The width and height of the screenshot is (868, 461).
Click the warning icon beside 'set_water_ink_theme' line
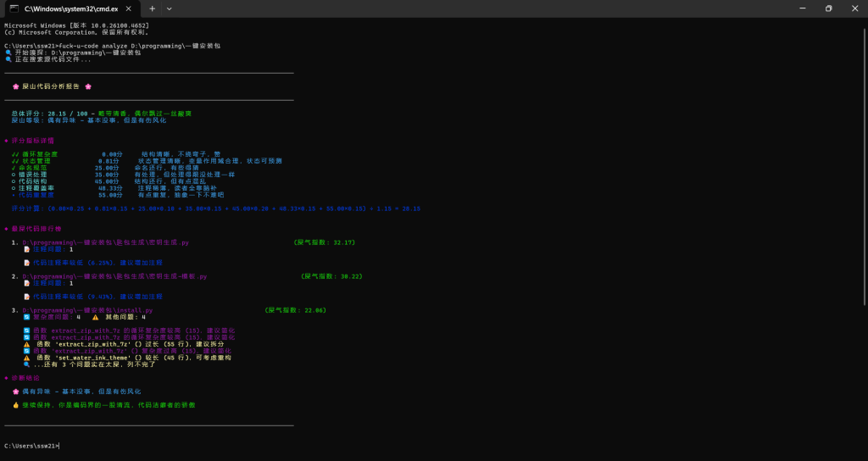coord(26,358)
